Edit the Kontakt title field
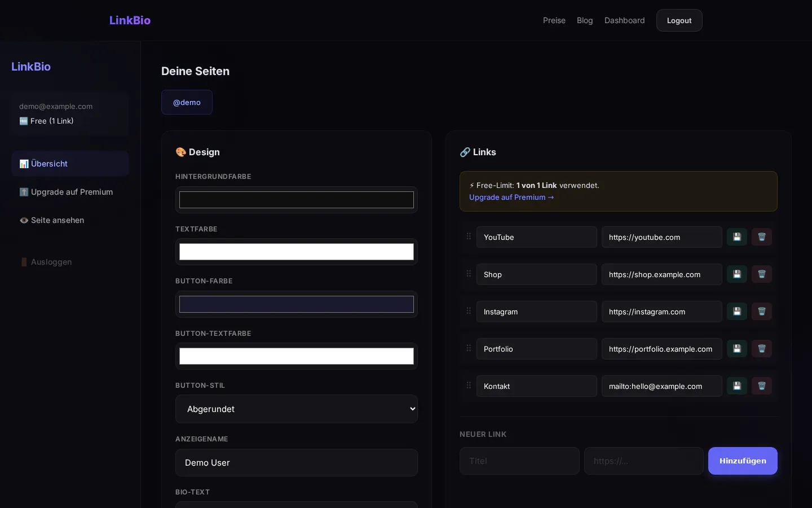 point(537,386)
